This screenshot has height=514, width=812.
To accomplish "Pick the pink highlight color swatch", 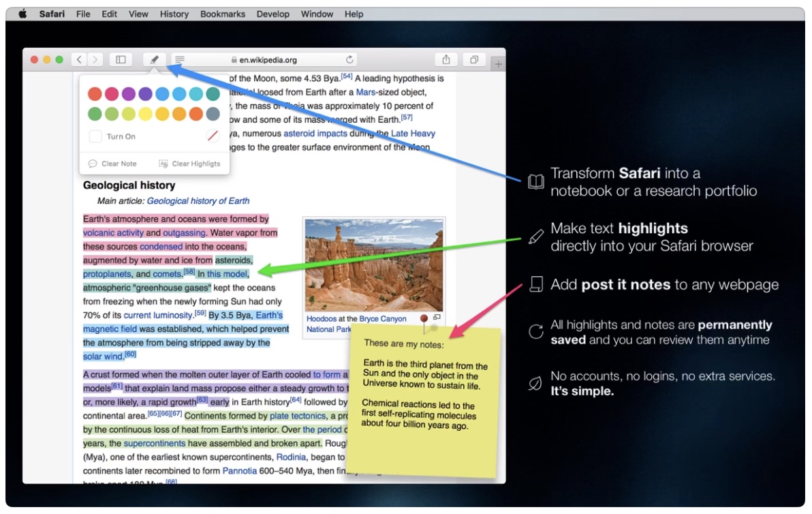I will click(112, 94).
